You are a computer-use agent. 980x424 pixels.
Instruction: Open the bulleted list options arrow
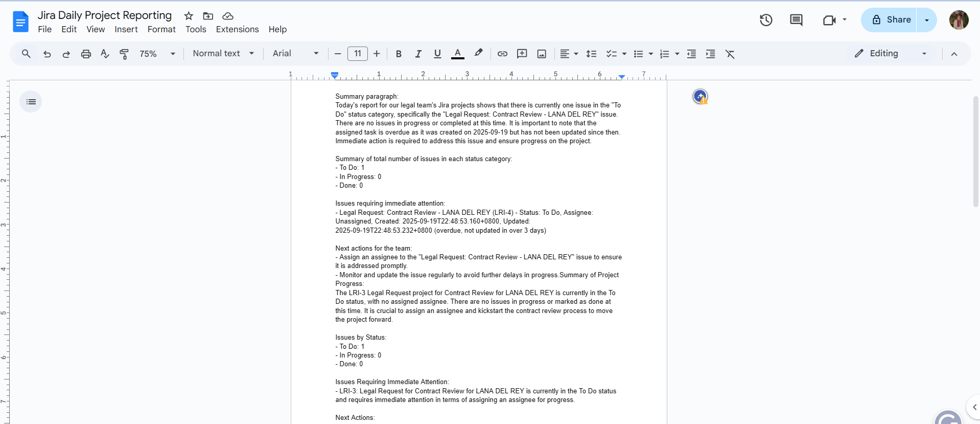point(651,54)
